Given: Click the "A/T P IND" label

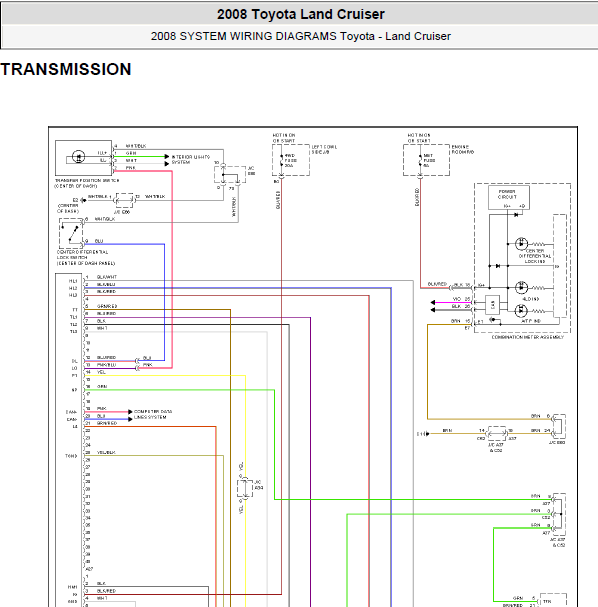Looking at the screenshot, I should [x=531, y=321].
